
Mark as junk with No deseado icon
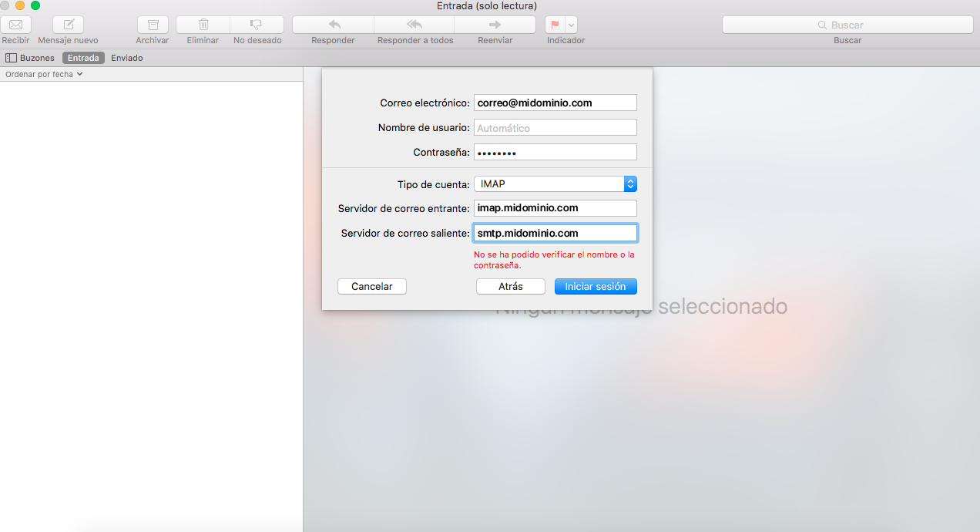pos(257,25)
